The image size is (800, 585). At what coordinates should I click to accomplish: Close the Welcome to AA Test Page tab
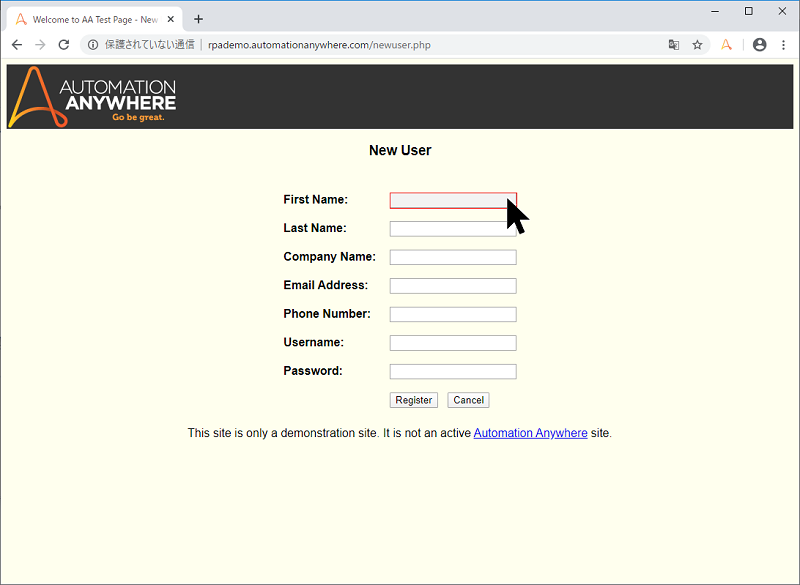171,19
